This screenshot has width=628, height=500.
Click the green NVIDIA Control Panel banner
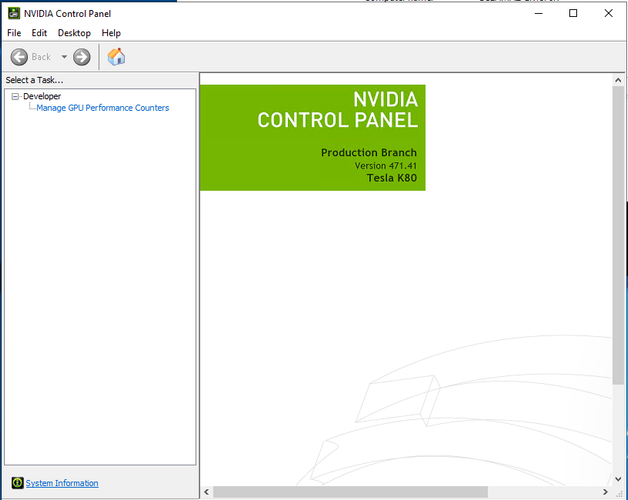click(x=312, y=137)
